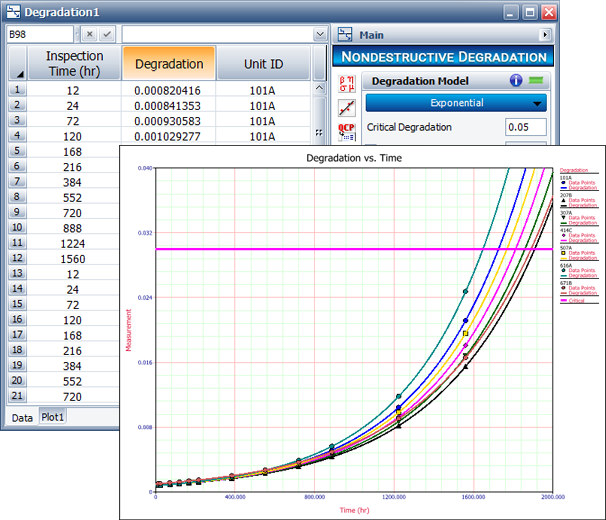Click the Main control panel icon
The width and height of the screenshot is (606, 520).
pos(347,34)
